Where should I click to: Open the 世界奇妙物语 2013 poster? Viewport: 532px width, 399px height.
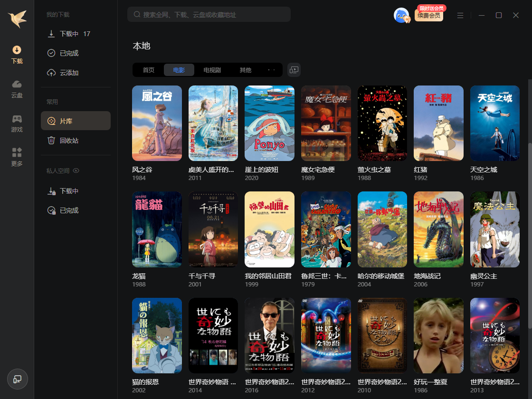494,335
